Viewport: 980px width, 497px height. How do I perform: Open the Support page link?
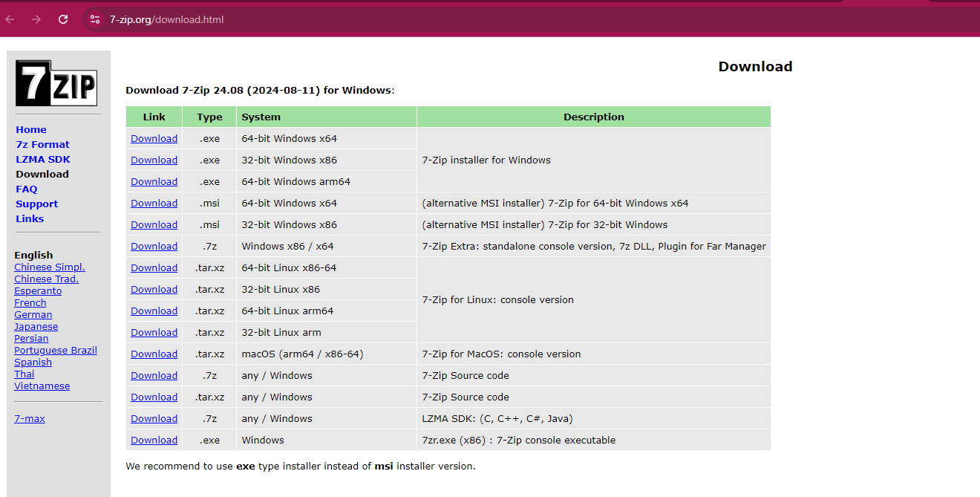coord(36,204)
